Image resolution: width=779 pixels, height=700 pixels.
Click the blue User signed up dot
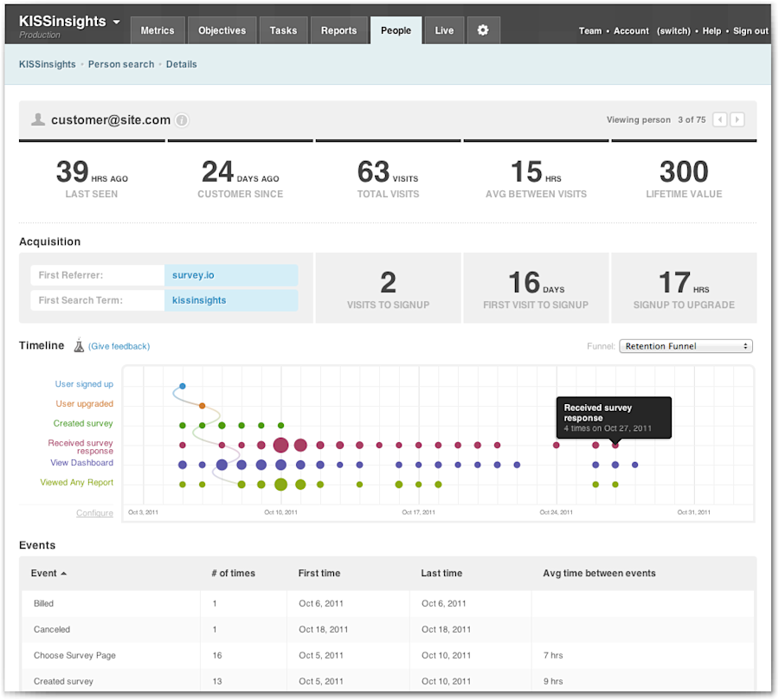coord(183,386)
